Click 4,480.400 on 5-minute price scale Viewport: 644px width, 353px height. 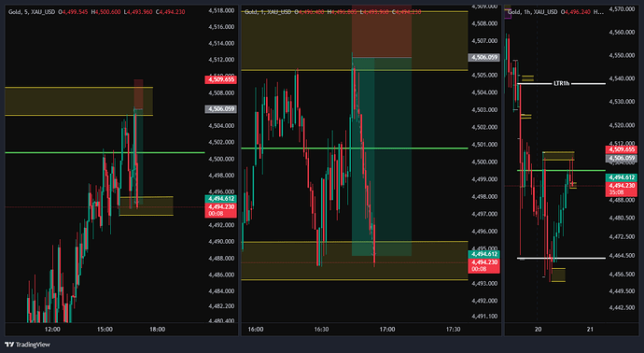click(x=221, y=320)
